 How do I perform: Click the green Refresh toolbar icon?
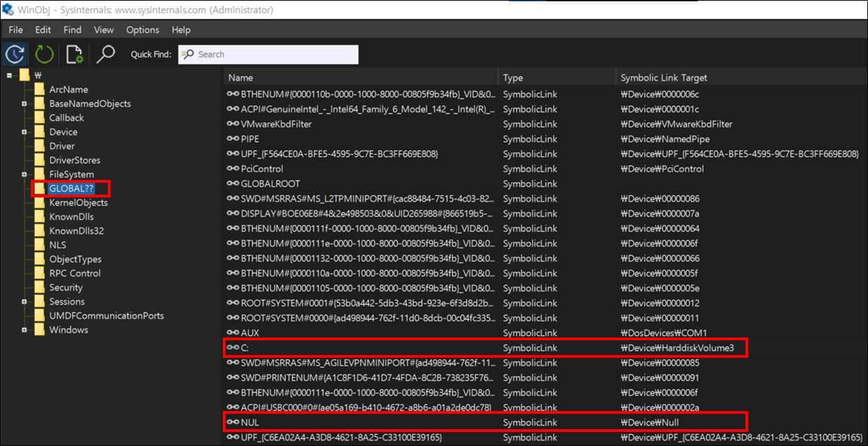click(44, 54)
